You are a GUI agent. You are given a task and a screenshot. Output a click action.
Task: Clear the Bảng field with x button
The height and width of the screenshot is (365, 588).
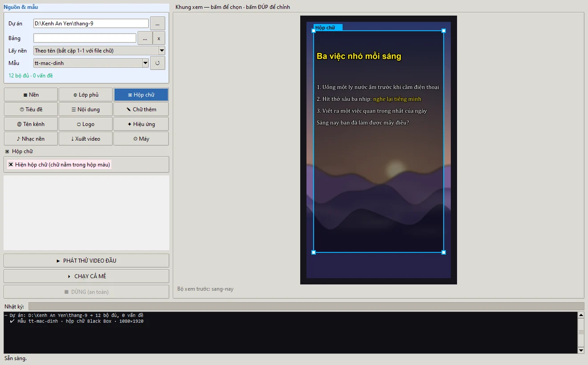159,38
